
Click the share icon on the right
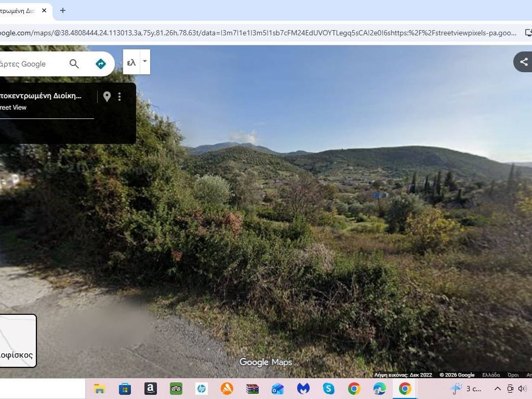[524, 62]
